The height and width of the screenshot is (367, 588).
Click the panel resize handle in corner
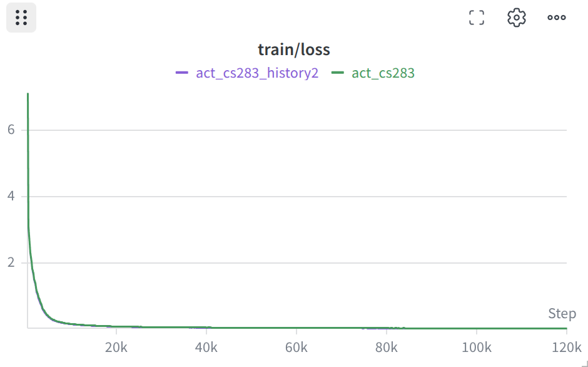584,363
